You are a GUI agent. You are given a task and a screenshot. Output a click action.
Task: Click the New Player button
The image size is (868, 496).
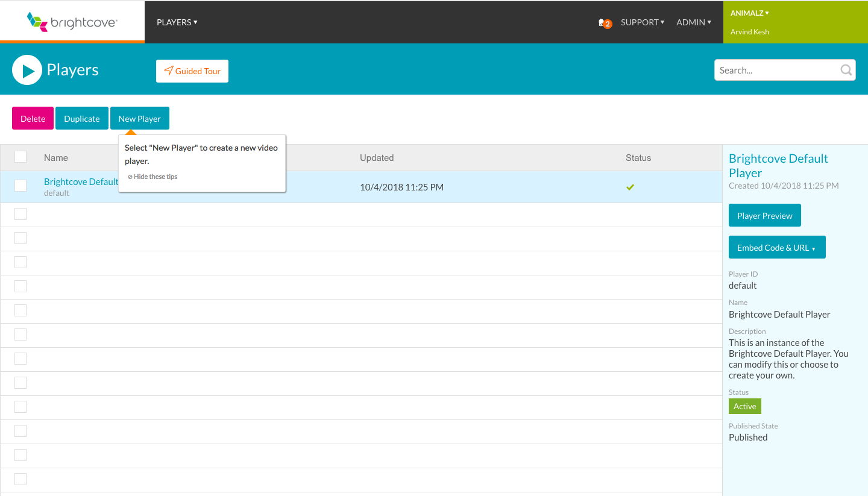139,118
